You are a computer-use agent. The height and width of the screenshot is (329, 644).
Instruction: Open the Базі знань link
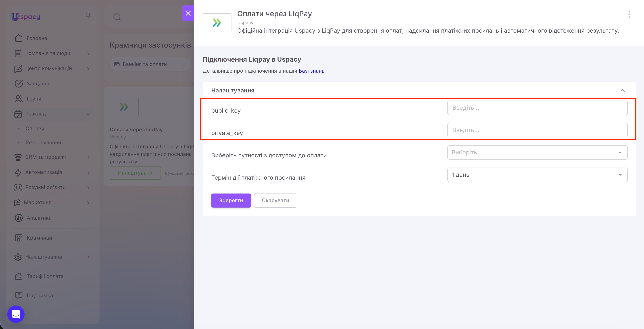[312, 71]
